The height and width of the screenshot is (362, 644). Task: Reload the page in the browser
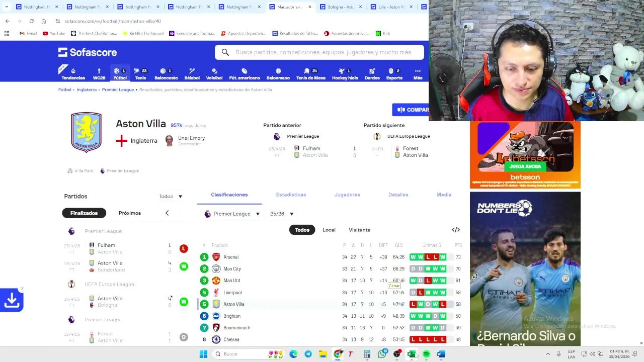[x=31, y=21]
